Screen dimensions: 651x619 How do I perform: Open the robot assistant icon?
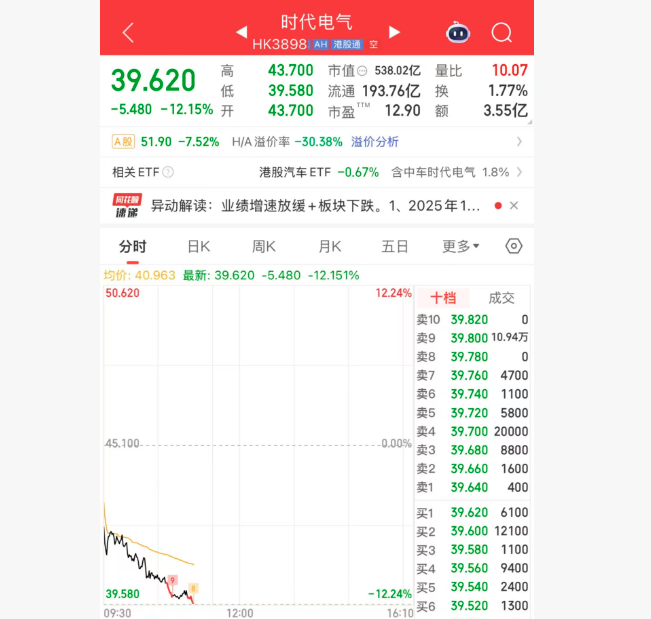458,32
